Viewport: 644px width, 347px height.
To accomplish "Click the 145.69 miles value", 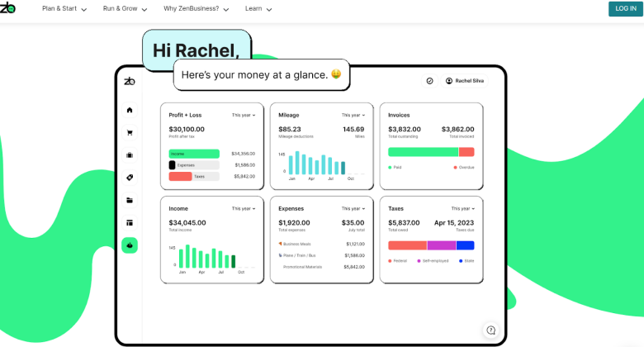I will pyautogui.click(x=353, y=129).
